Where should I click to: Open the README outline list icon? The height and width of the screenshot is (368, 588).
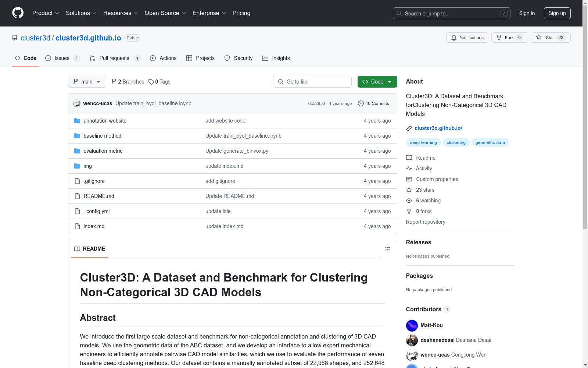click(387, 249)
